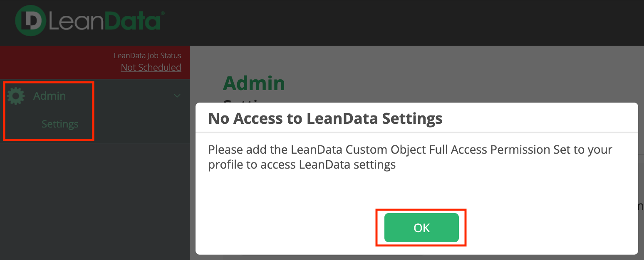Screen dimensions: 644x260
Task: Click blank dialog area right of OK
Action: (x=549, y=228)
